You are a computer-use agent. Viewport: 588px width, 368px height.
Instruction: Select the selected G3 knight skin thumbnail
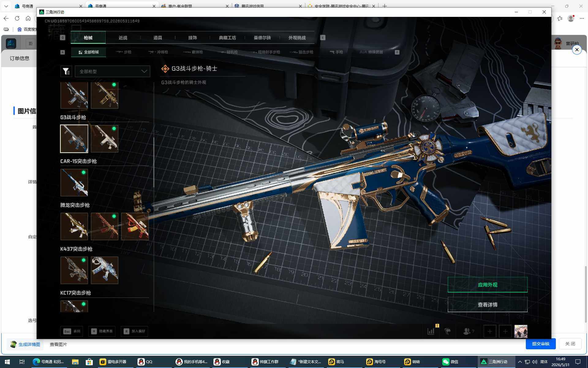[x=74, y=139]
